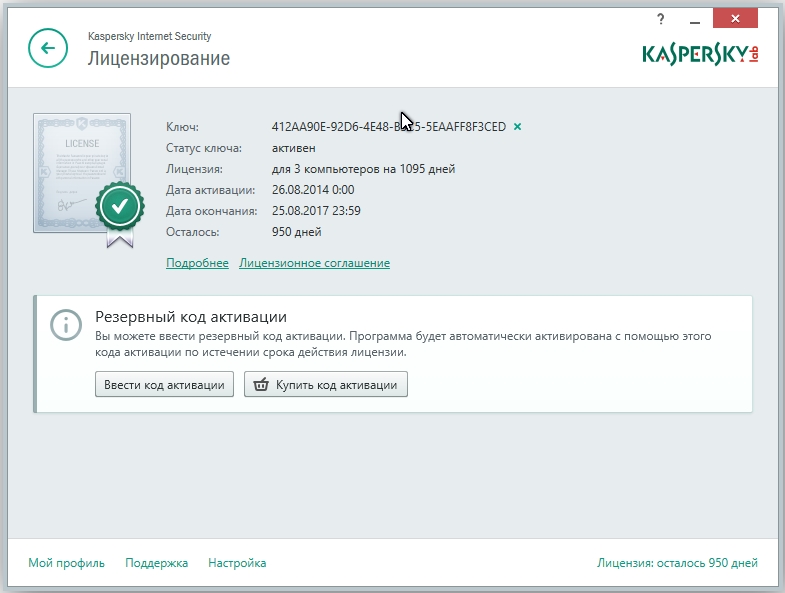Click the Kaspersky Internet Security title text

[149, 36]
